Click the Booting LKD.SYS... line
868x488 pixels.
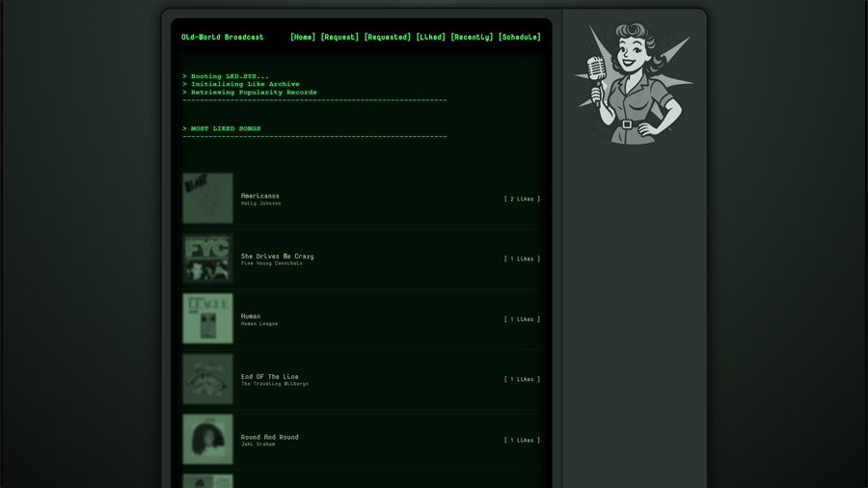[x=226, y=76]
